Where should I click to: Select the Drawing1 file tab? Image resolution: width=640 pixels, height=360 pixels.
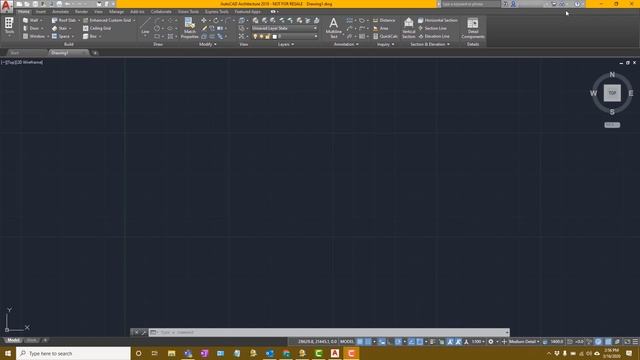click(68, 53)
